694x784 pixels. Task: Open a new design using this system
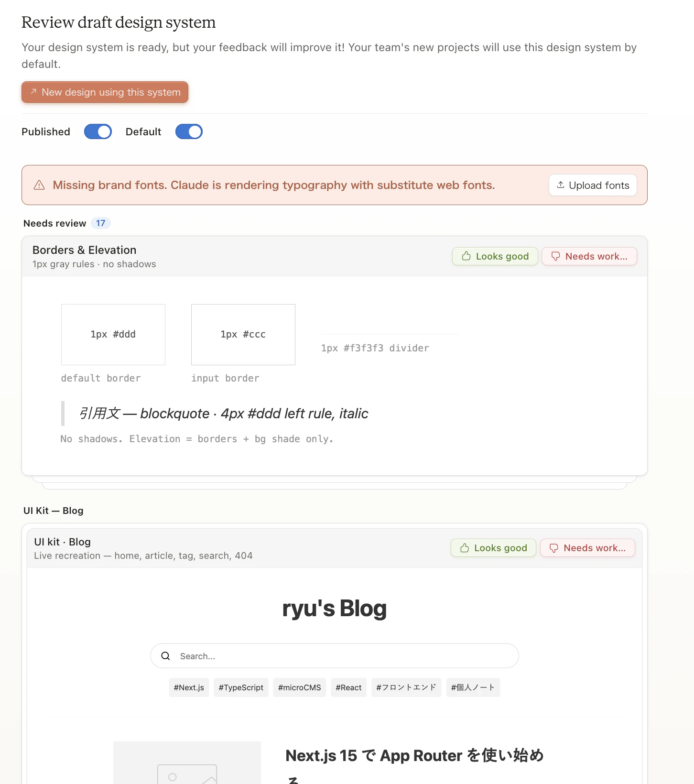point(105,92)
